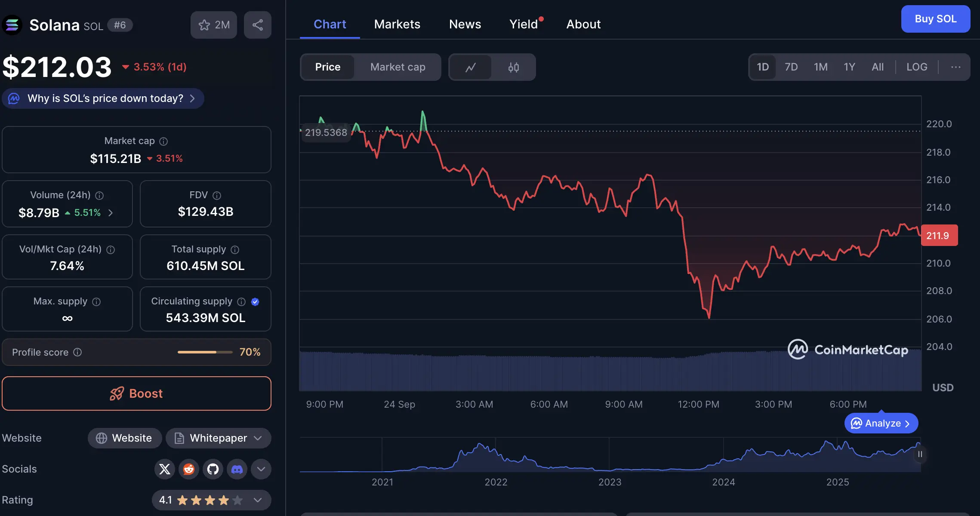980x516 pixels.
Task: Add Solana to watchlist star
Action: [x=214, y=25]
